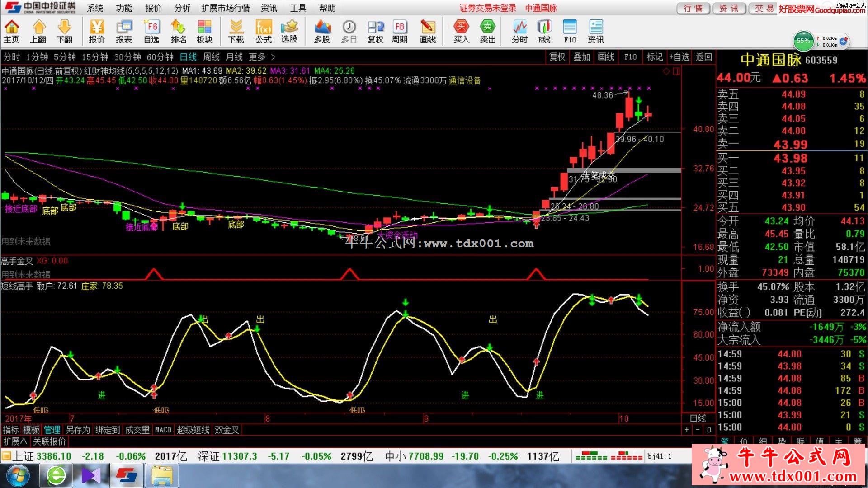Open the 功能 menu
The width and height of the screenshot is (868, 488).
[124, 8]
